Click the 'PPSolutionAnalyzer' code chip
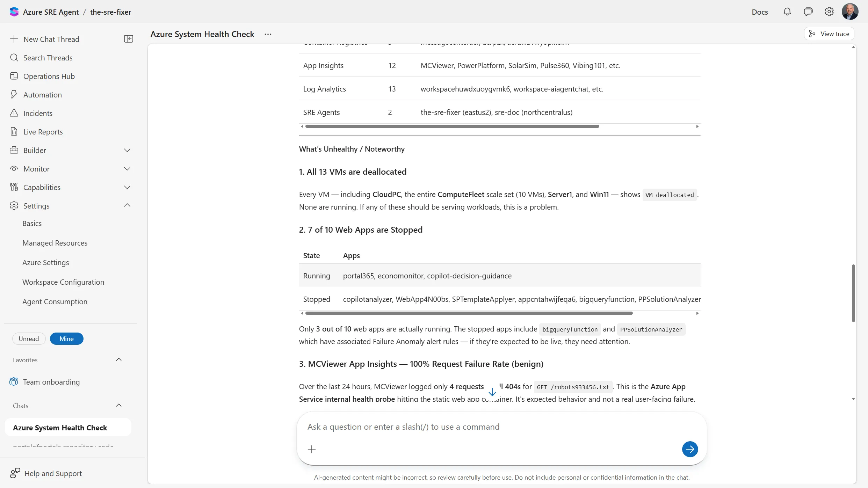The height and width of the screenshot is (488, 868). tap(651, 329)
